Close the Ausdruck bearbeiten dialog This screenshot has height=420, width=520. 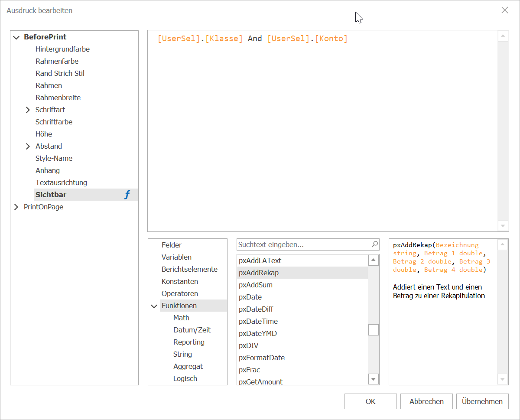click(x=505, y=10)
